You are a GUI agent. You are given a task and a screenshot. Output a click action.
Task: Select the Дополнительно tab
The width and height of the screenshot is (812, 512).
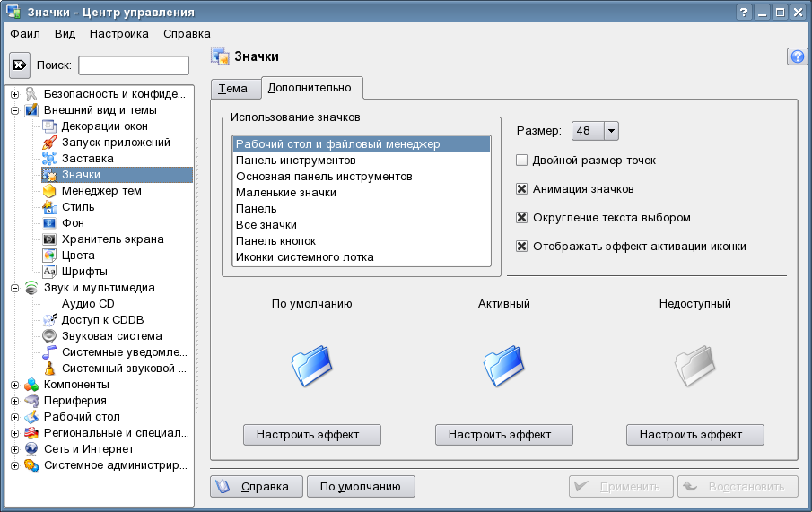311,88
